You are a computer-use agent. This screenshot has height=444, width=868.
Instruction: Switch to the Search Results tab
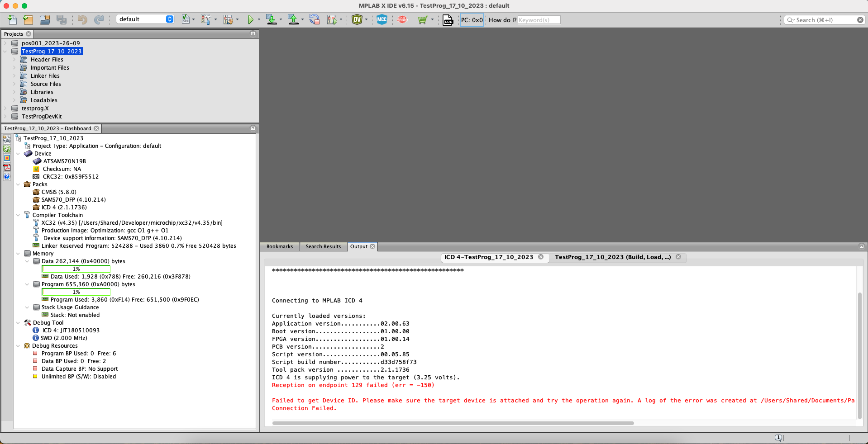pyautogui.click(x=323, y=246)
